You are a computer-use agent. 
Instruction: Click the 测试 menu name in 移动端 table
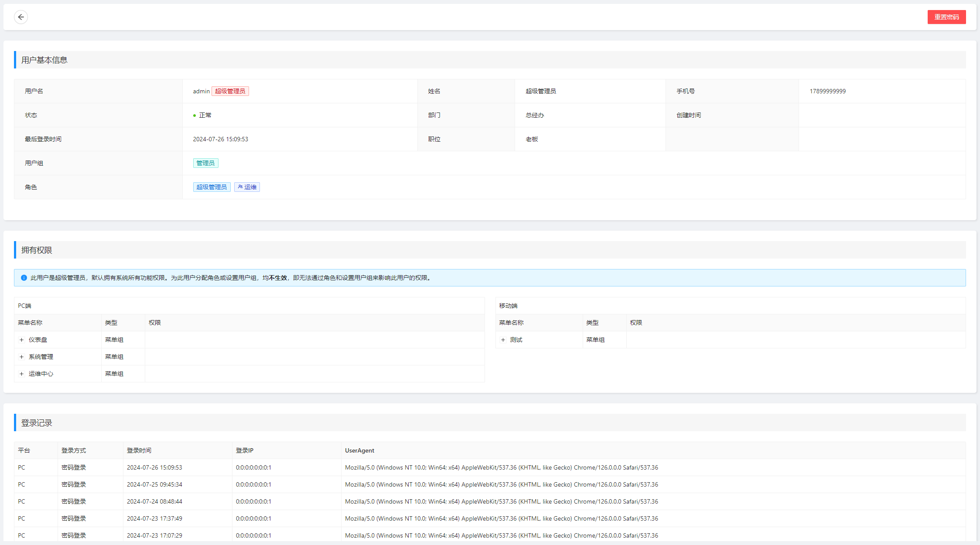tap(516, 340)
